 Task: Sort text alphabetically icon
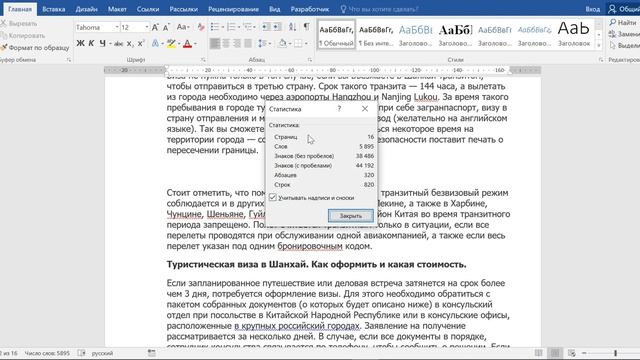(292, 27)
